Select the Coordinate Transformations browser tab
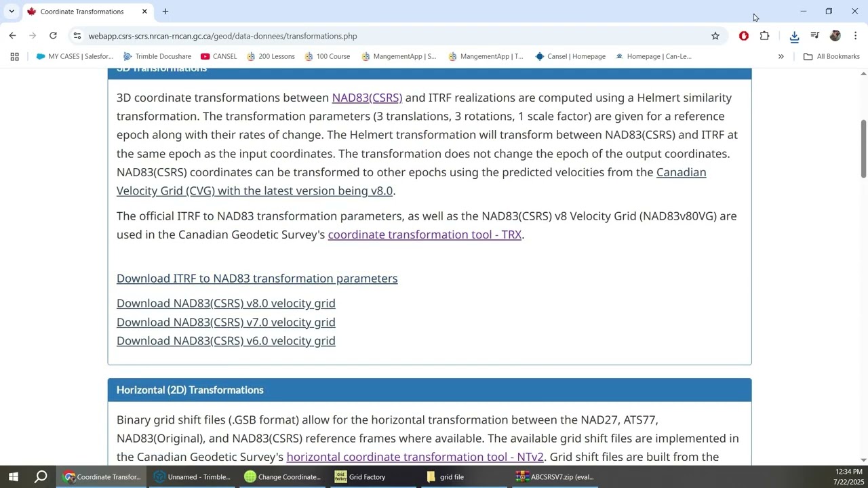 [87, 12]
